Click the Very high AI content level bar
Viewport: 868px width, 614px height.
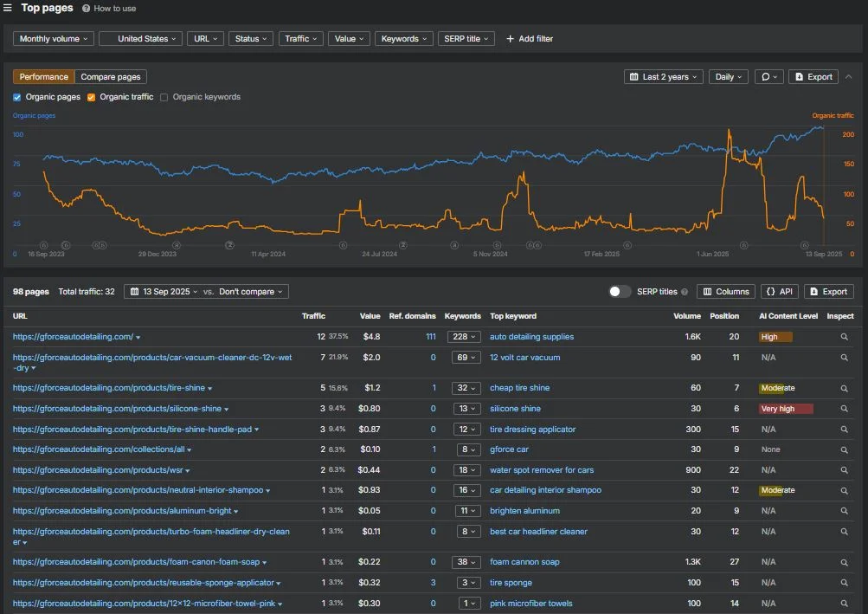tap(786, 409)
